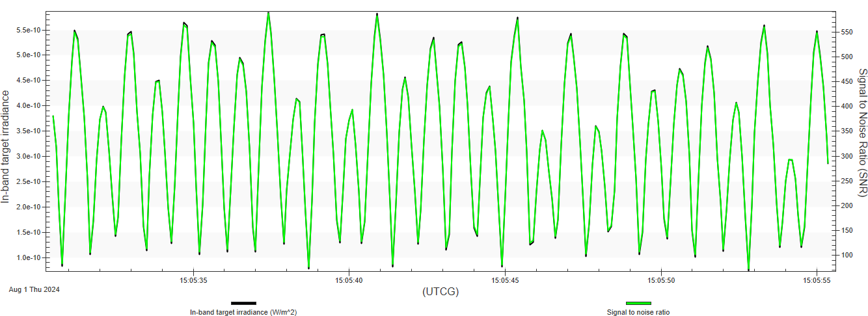This screenshot has width=868, height=316.
Task: Click the 15:05:35 time axis tick label
Action: click(193, 280)
